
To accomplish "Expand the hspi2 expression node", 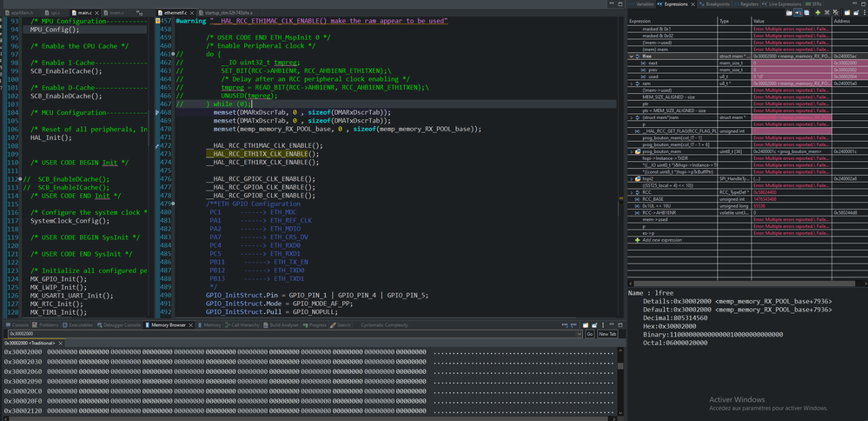I will (x=631, y=177).
